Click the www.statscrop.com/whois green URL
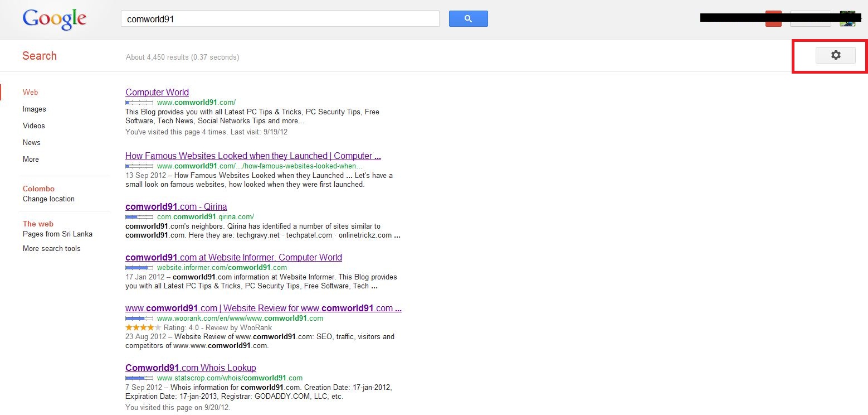 tap(230, 378)
